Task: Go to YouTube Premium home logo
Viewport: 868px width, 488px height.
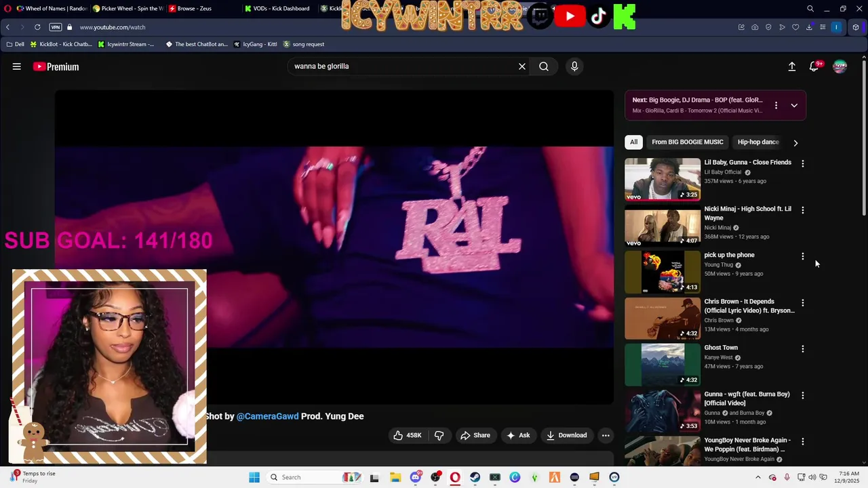Action: [x=56, y=66]
